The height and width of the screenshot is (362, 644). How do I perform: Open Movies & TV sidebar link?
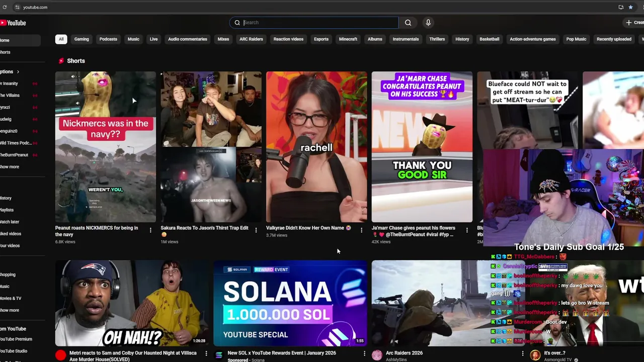click(11, 299)
